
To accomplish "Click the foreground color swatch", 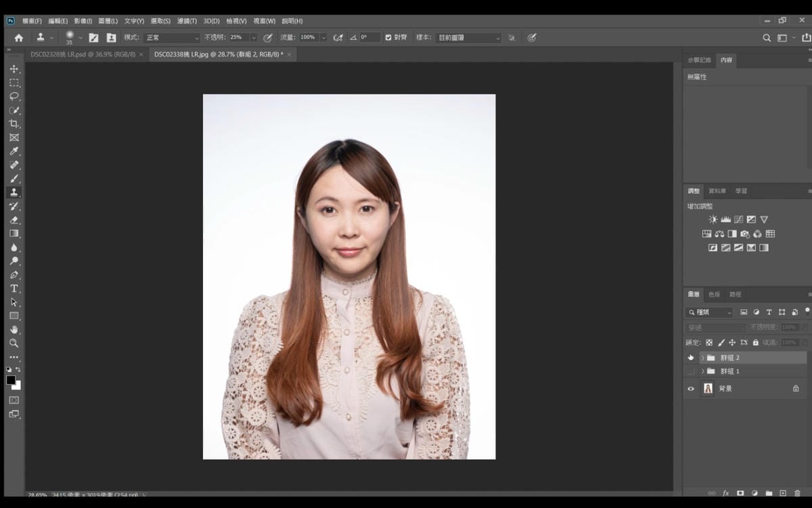I will click(x=11, y=380).
